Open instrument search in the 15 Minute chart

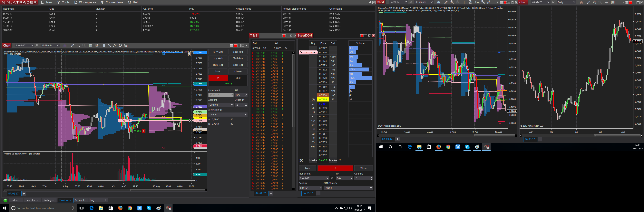37,46
